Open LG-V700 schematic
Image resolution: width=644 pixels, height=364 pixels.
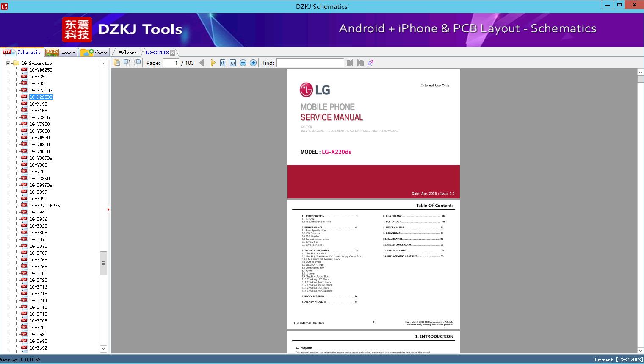[38, 172]
